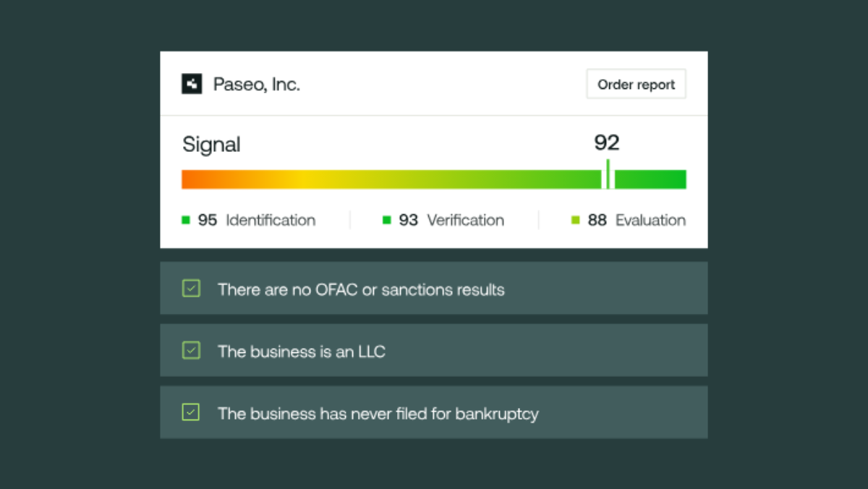The image size is (868, 489).
Task: Click the Order report button
Action: pos(636,84)
